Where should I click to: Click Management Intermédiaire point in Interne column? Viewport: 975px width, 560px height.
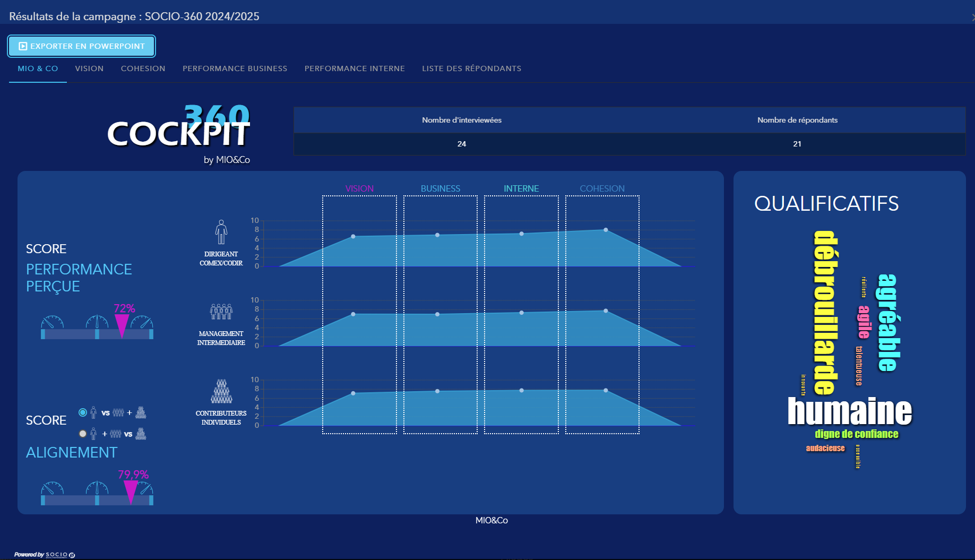[x=522, y=313]
